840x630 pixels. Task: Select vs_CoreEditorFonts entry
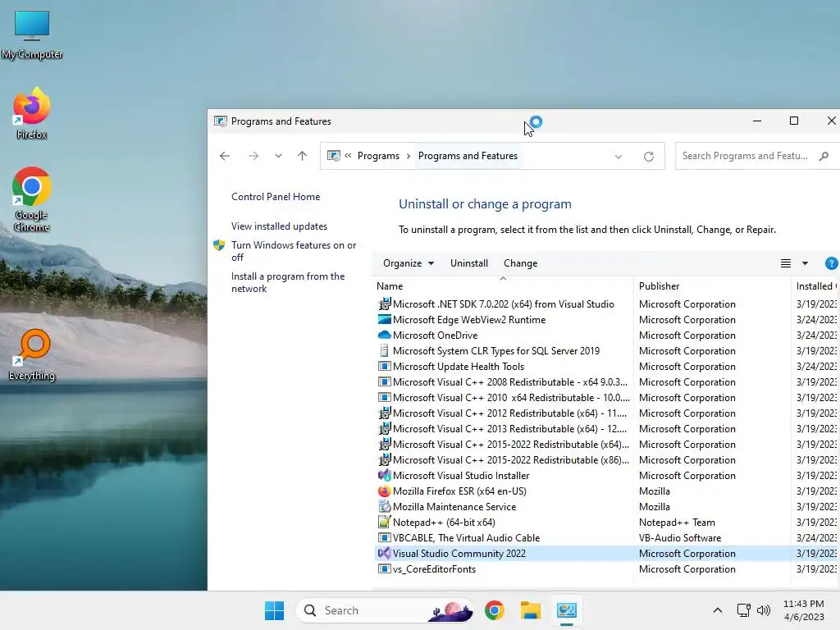tap(434, 568)
